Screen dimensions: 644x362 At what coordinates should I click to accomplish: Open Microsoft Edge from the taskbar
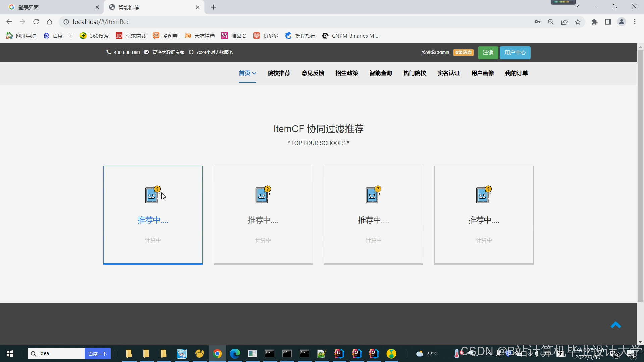[x=235, y=353]
